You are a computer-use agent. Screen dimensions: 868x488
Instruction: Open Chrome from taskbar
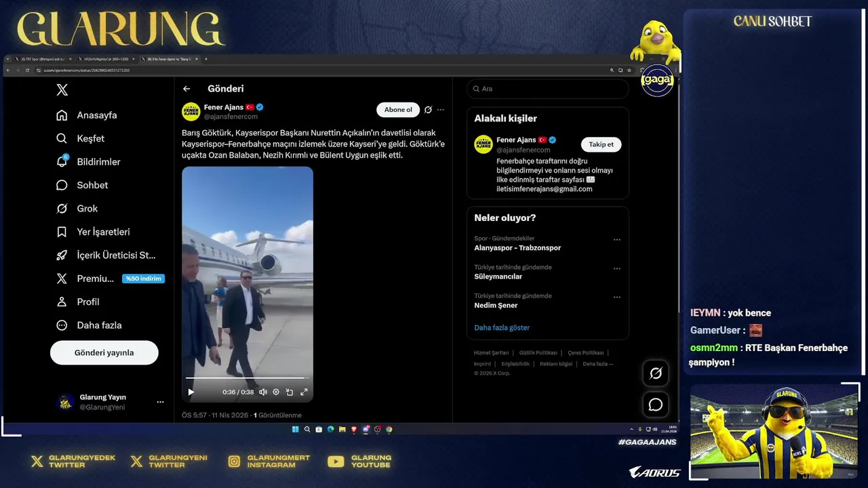coord(389,429)
